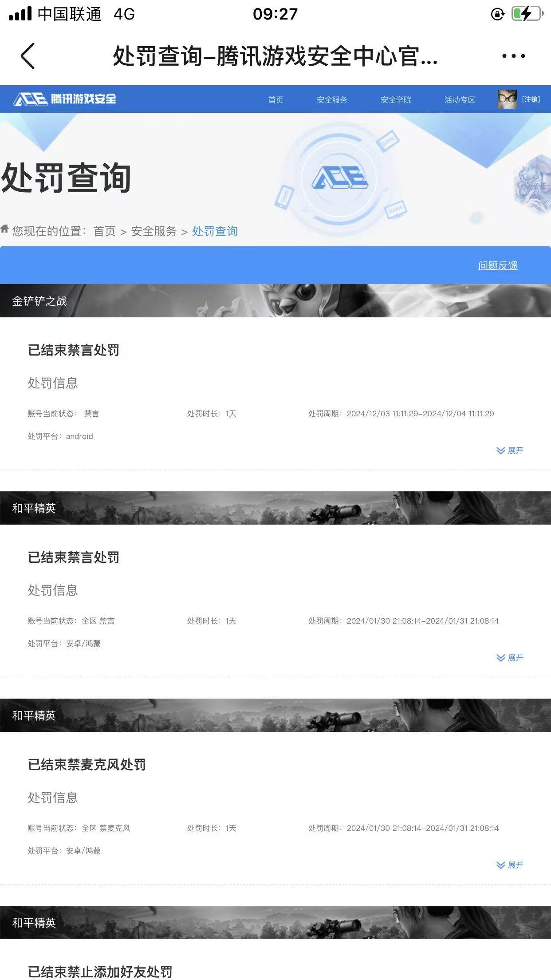Open the 活动专区 nav menu
This screenshot has width=551, height=980.
(460, 99)
